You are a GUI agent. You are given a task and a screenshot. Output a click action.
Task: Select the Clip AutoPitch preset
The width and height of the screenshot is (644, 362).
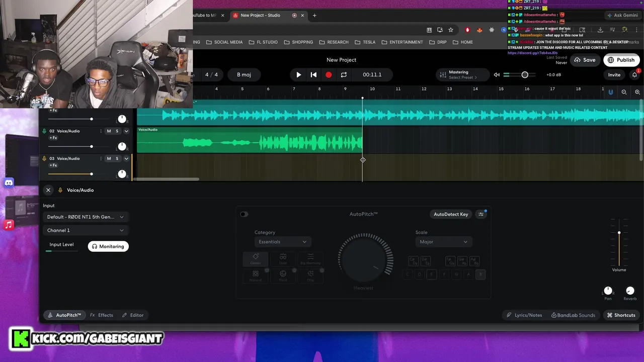(x=310, y=276)
